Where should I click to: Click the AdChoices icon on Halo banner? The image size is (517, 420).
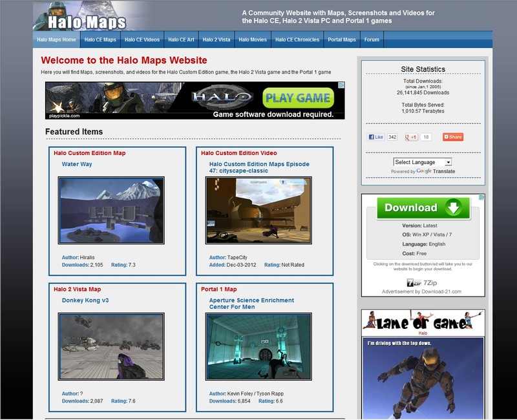coord(342,85)
